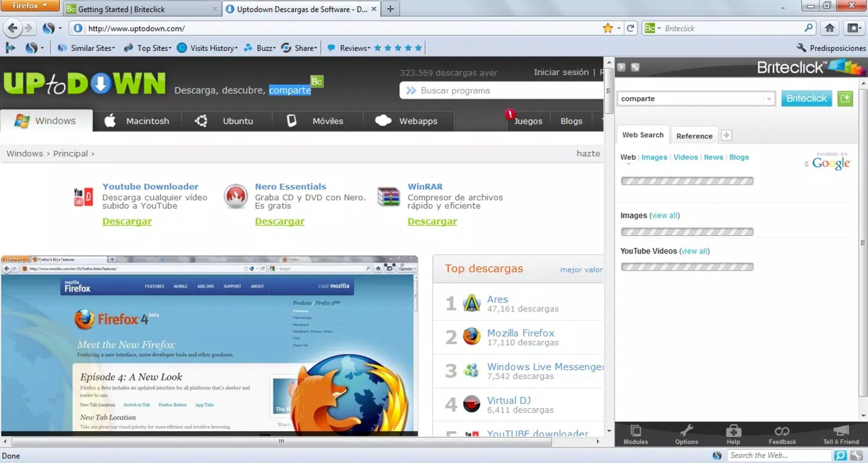Click the WinRAR books icon

click(x=388, y=197)
